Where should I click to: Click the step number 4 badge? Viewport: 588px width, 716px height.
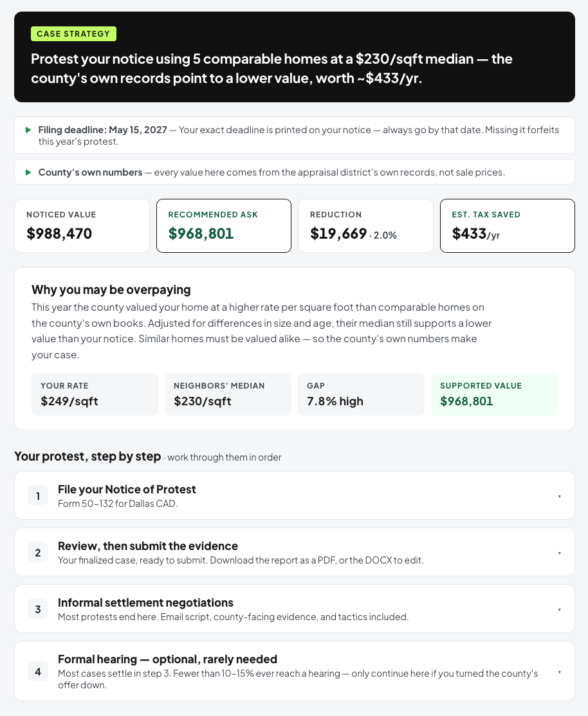coord(38,672)
